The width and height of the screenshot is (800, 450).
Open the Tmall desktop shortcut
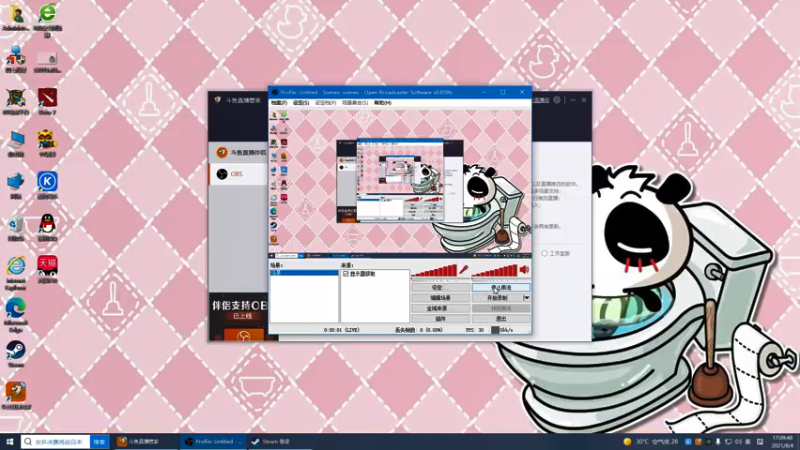click(47, 269)
